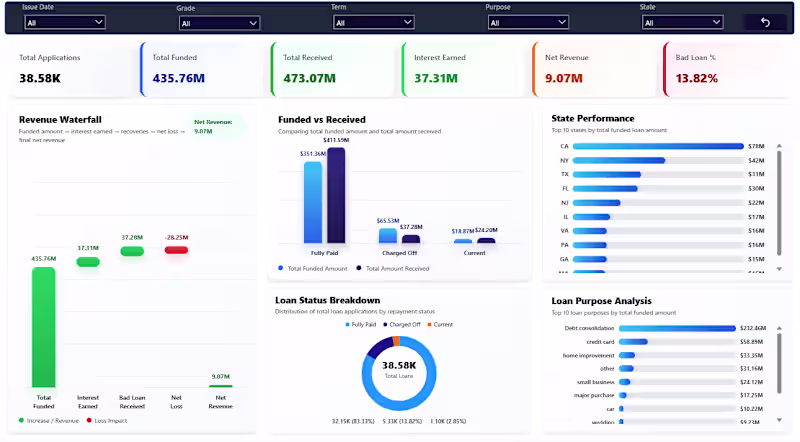800x442 pixels.
Task: Click the 1.10K (2.85%) label
Action: [x=448, y=421]
